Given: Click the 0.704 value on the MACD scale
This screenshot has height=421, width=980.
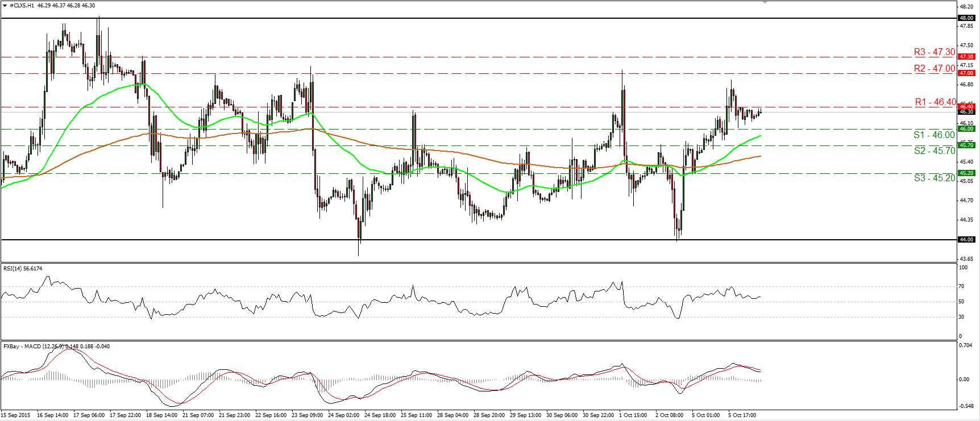Looking at the screenshot, I should (x=965, y=345).
